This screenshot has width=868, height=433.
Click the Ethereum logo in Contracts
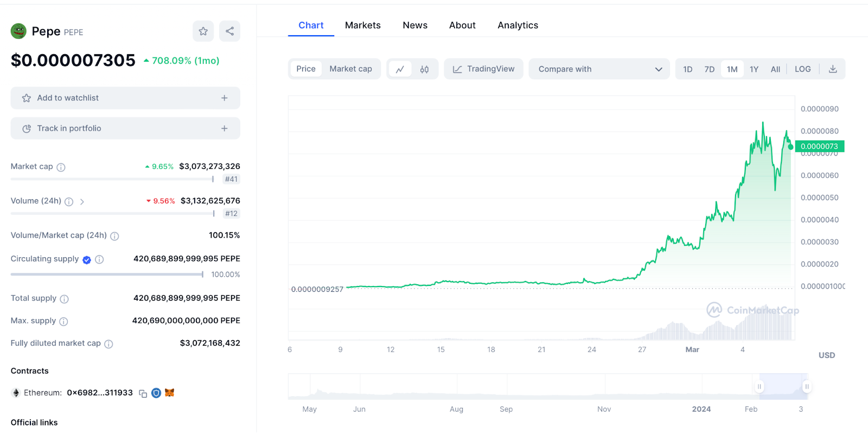(16, 393)
